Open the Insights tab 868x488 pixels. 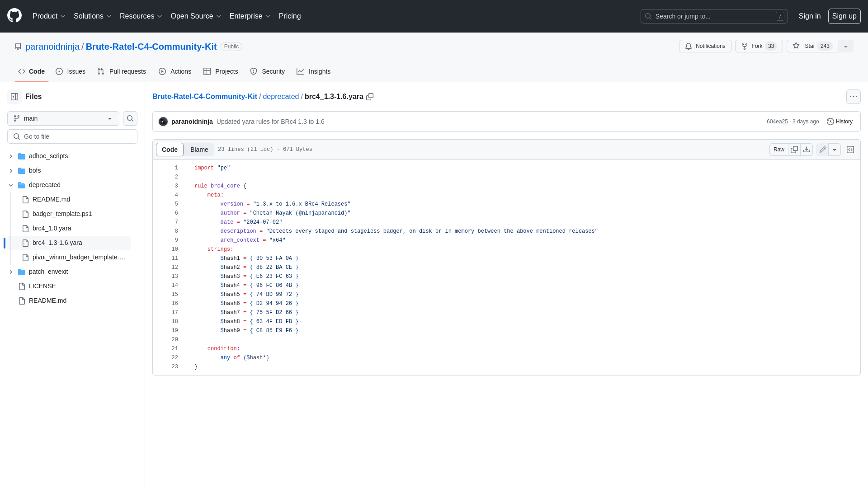tap(314, 71)
